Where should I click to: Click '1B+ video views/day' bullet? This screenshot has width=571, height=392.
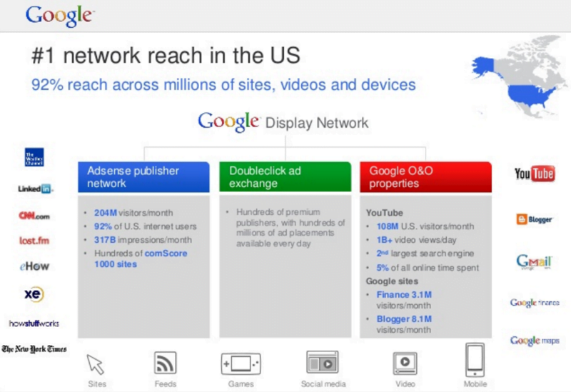click(x=416, y=240)
